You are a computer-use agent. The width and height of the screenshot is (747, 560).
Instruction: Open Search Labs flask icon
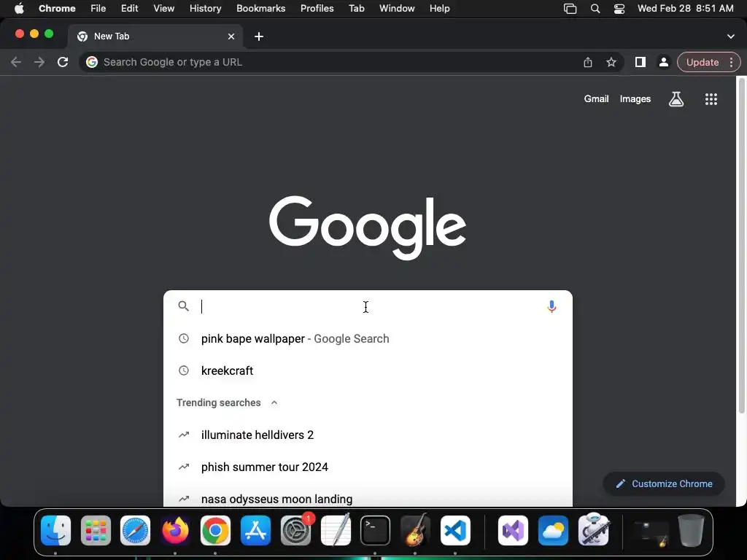pos(676,99)
